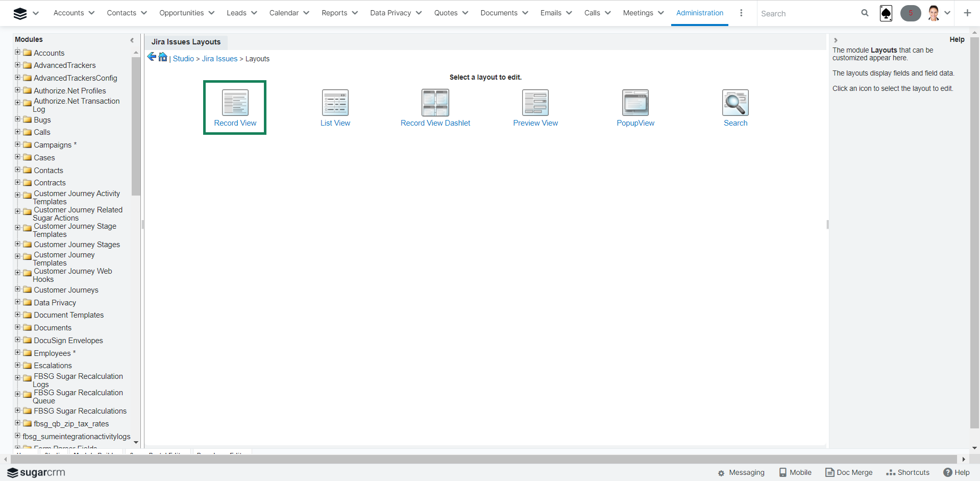Click the quick create plus icon
The height and width of the screenshot is (481, 980).
click(x=967, y=13)
